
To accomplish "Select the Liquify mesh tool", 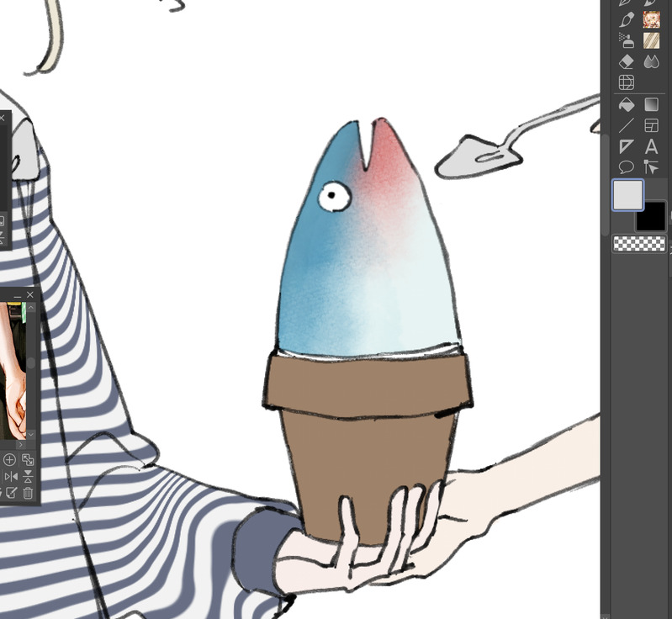I will click(626, 82).
